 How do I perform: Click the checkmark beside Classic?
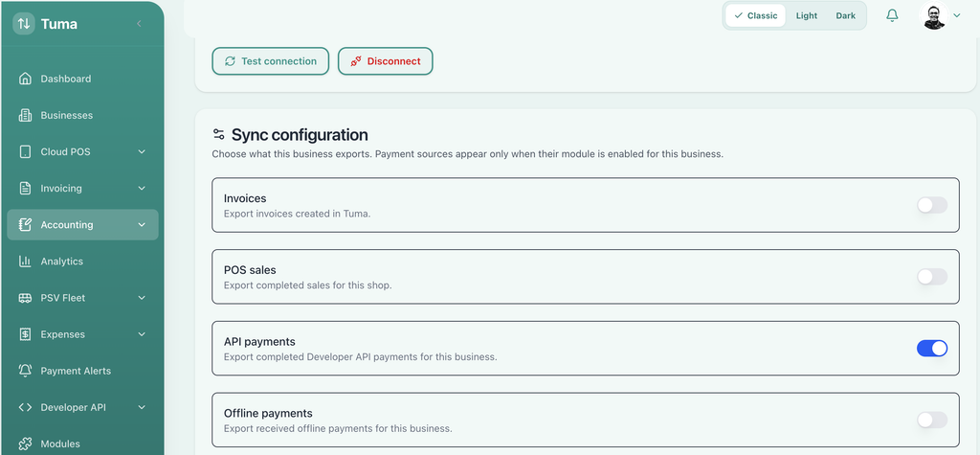point(739,15)
